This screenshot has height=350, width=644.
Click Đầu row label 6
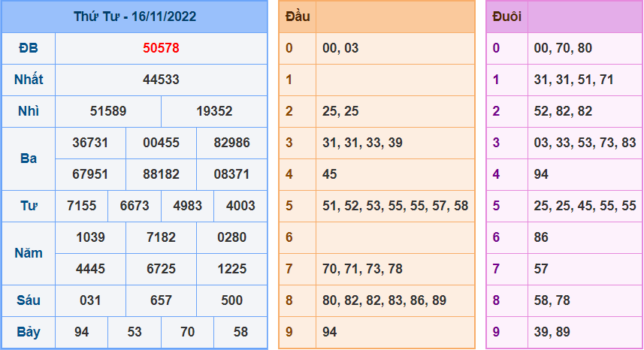(289, 237)
